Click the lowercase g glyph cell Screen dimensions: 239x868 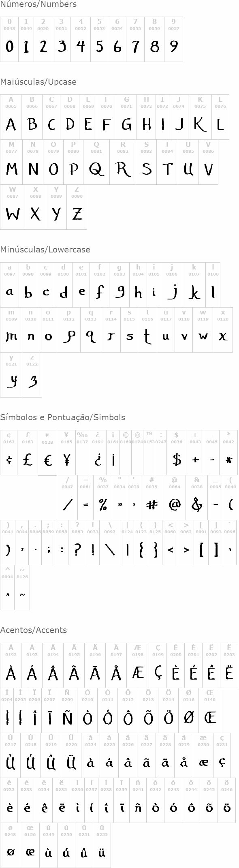(x=119, y=285)
